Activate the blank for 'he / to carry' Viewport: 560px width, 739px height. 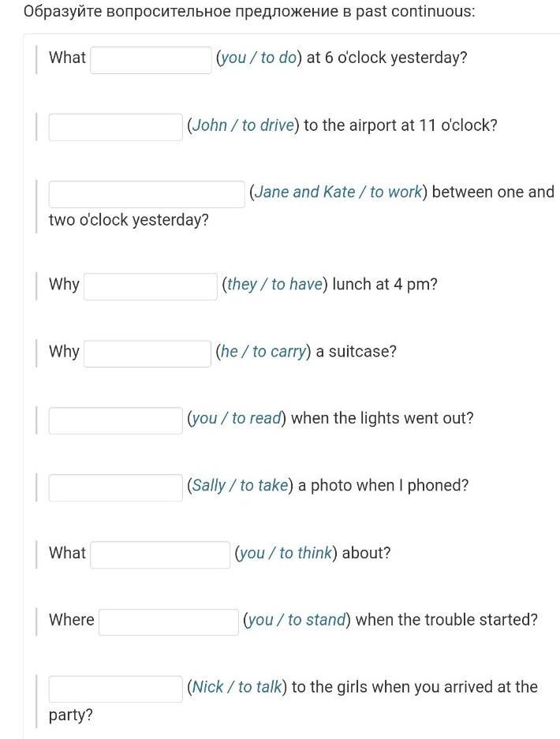147,353
